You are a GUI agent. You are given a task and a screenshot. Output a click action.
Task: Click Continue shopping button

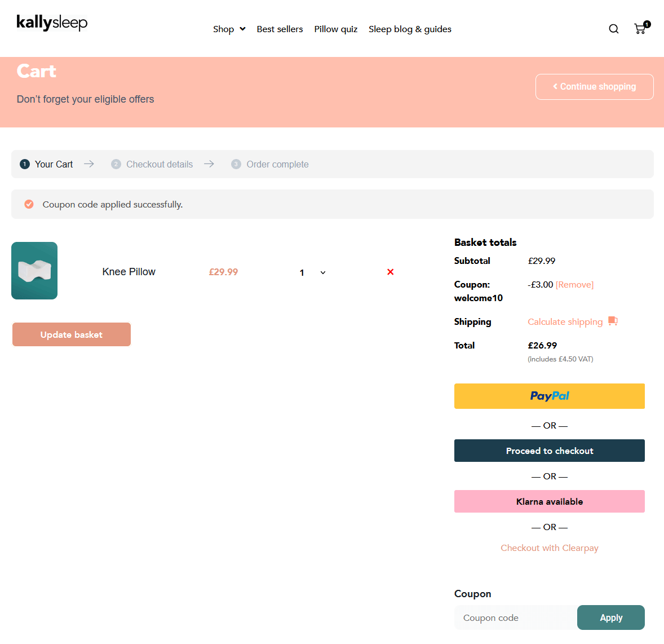tap(594, 87)
